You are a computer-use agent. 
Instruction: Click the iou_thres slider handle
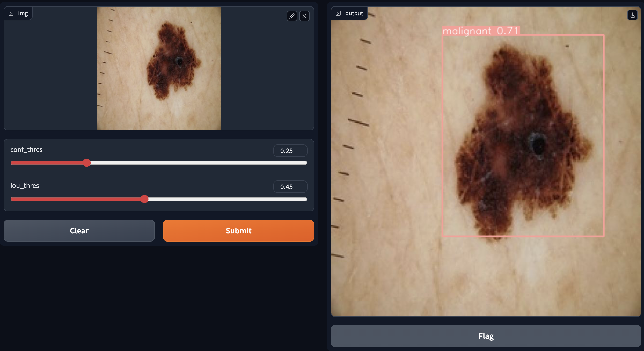(145, 199)
